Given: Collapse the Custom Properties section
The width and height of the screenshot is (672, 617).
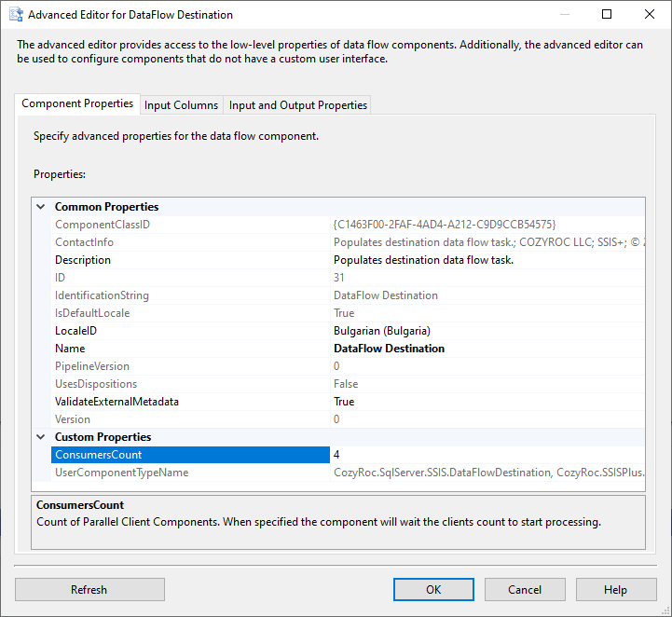Looking at the screenshot, I should [x=41, y=437].
